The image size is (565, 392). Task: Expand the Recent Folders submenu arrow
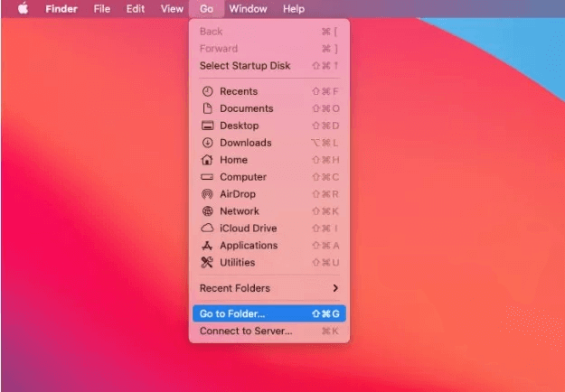[335, 288]
